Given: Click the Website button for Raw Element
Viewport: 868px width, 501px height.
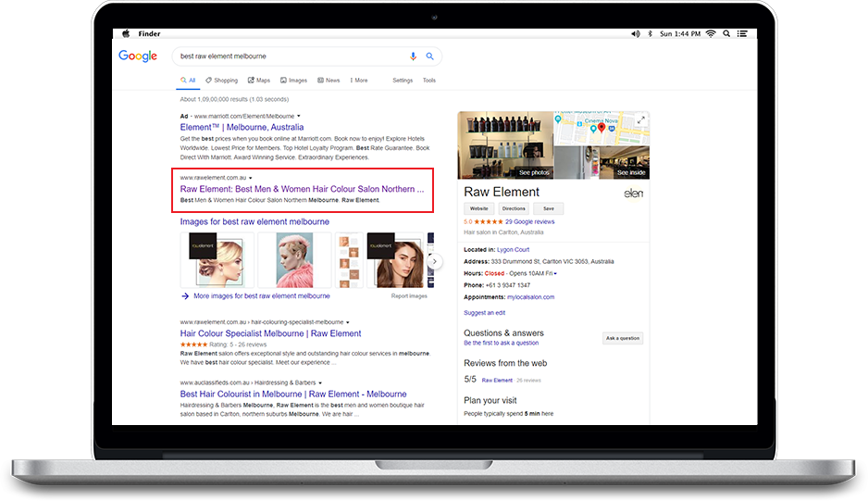Looking at the screenshot, I should click(x=478, y=209).
